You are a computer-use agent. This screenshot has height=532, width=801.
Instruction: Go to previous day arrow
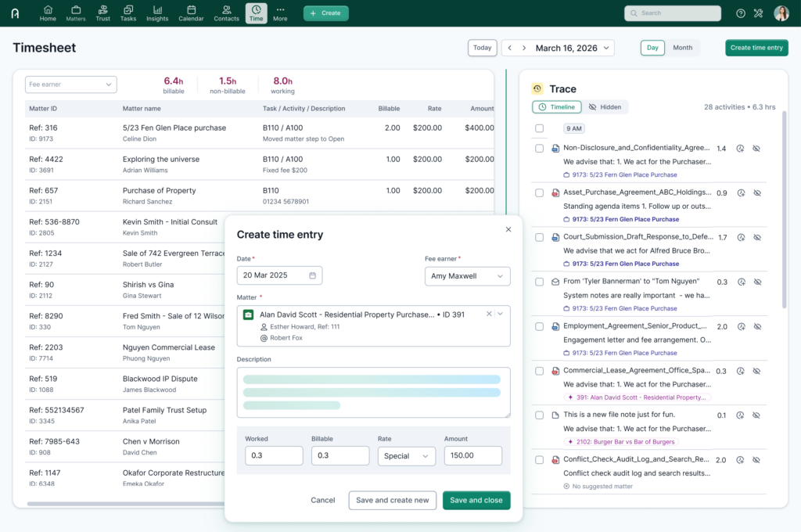[x=509, y=48]
